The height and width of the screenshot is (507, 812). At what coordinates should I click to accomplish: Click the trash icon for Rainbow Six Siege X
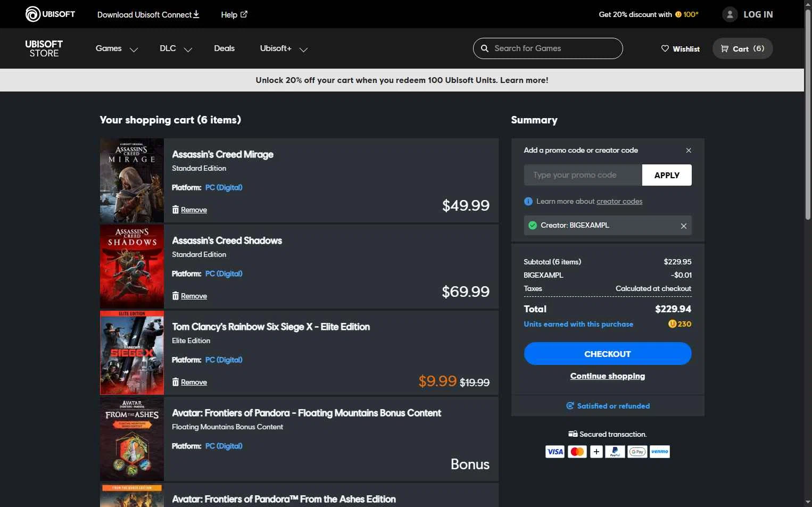coord(175,382)
